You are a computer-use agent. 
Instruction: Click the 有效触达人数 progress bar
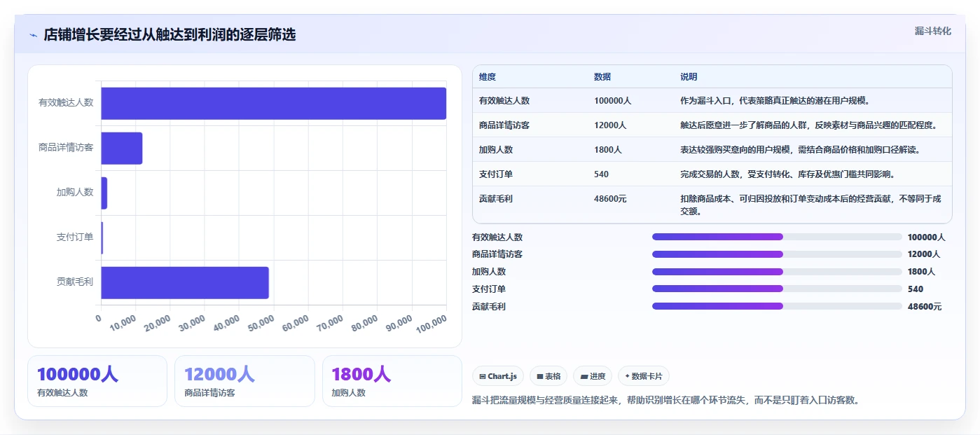[x=777, y=237]
